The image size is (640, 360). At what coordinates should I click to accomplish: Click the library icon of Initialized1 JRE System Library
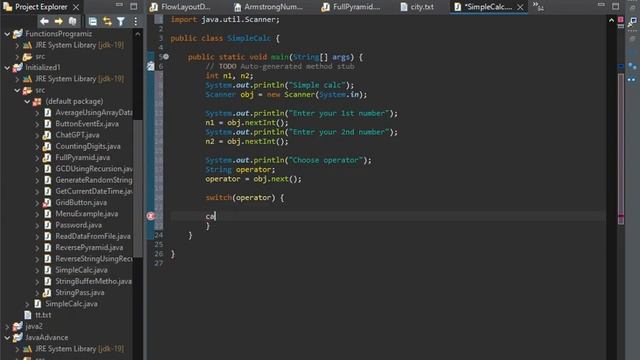(27, 79)
